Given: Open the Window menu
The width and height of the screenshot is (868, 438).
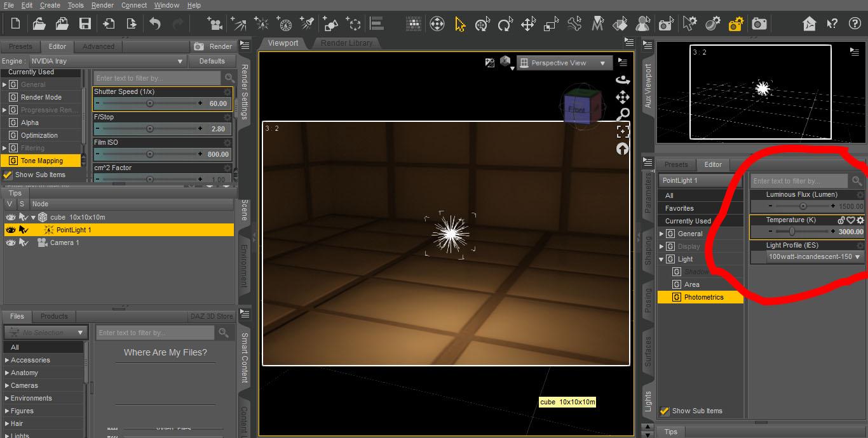Looking at the screenshot, I should tap(166, 5).
